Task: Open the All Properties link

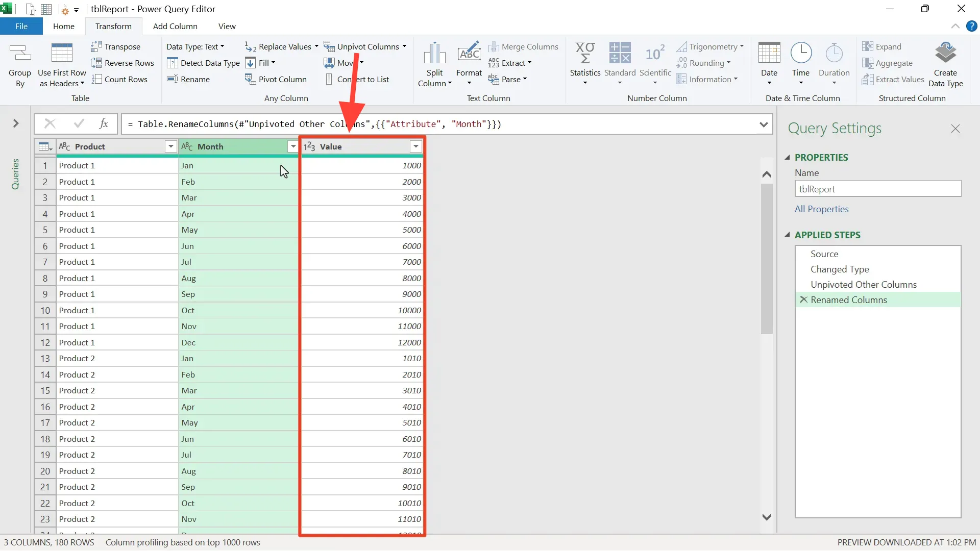Action: pyautogui.click(x=821, y=209)
